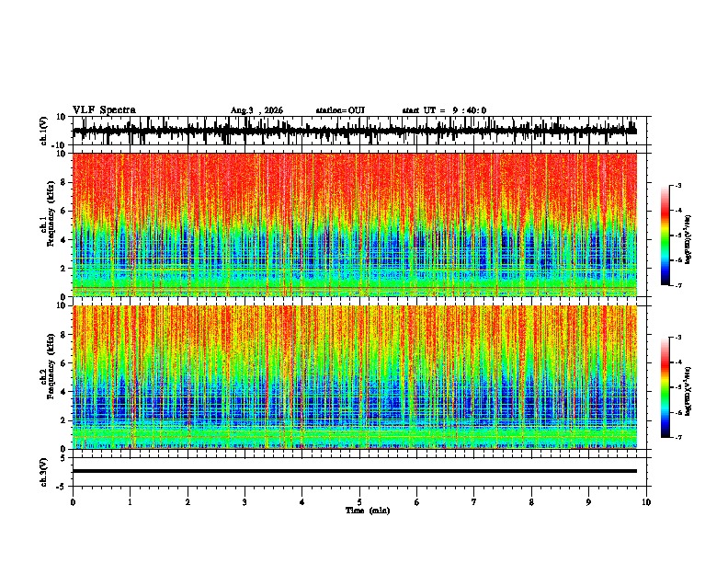Click the "ch.3(V)" axis label
The height and width of the screenshot is (563, 728).
coord(44,472)
